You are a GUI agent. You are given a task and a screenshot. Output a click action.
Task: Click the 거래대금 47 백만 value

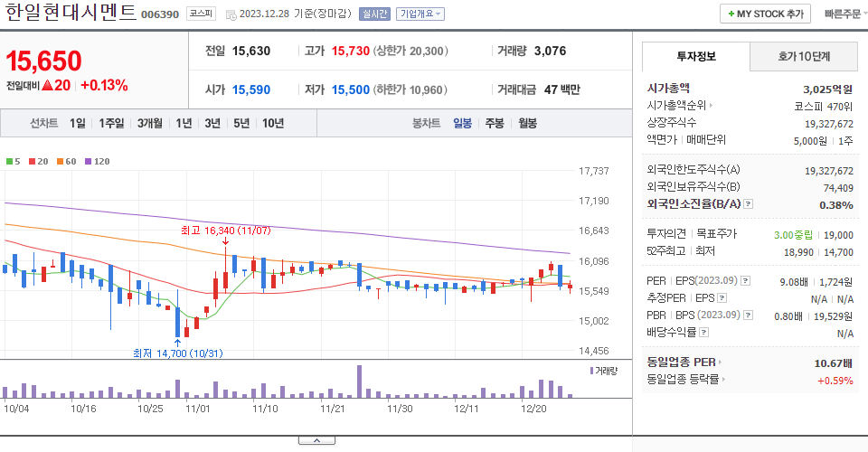561,89
